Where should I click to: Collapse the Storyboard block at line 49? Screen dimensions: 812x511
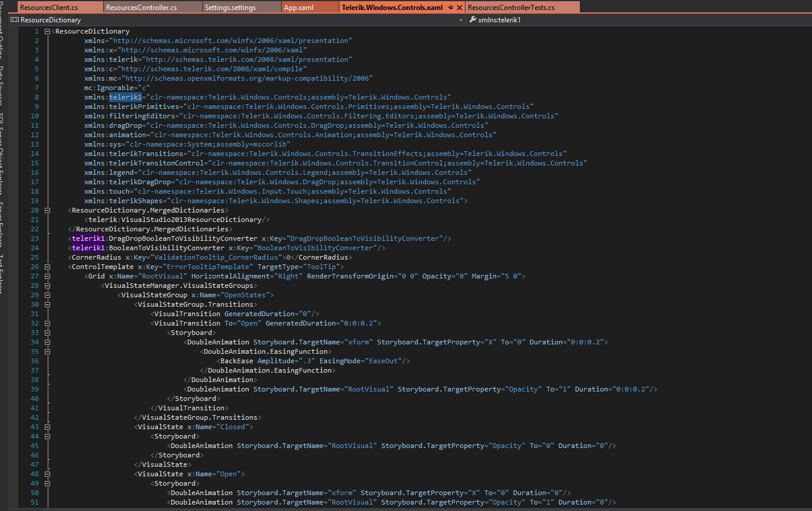pyautogui.click(x=47, y=483)
